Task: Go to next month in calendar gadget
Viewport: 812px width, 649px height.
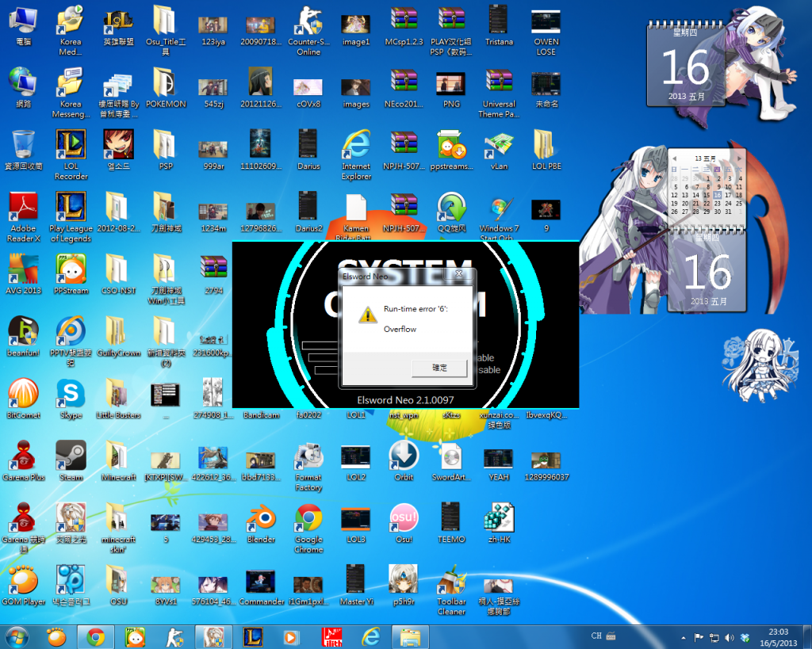Action: click(x=740, y=158)
